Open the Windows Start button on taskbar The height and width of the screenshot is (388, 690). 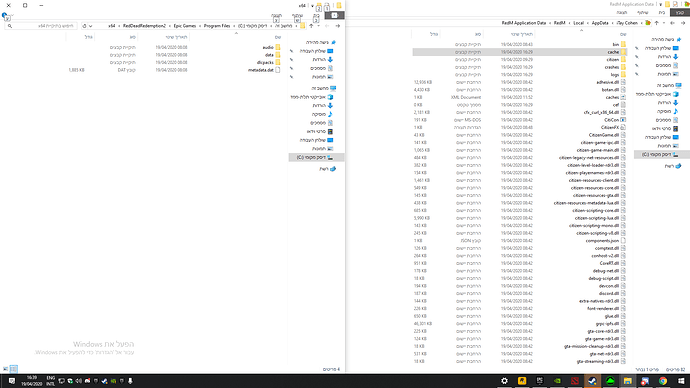coord(681,381)
